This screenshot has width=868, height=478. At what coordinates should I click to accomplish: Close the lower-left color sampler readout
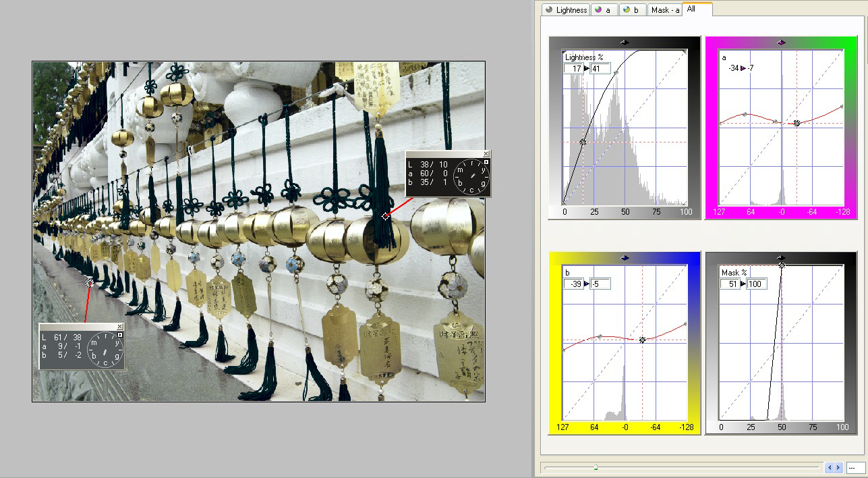point(120,327)
